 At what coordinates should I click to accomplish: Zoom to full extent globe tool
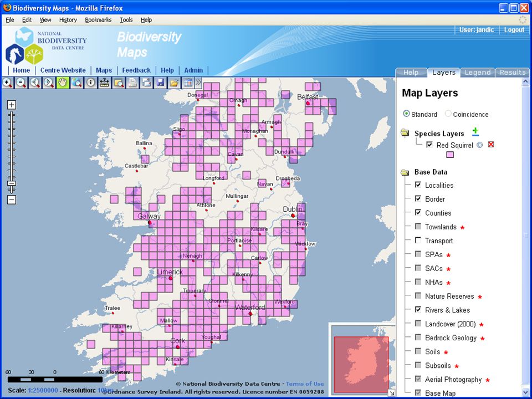tap(76, 83)
